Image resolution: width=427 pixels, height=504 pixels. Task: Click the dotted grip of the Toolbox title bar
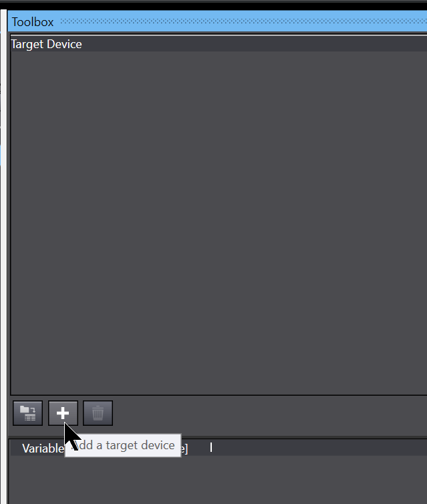243,21
